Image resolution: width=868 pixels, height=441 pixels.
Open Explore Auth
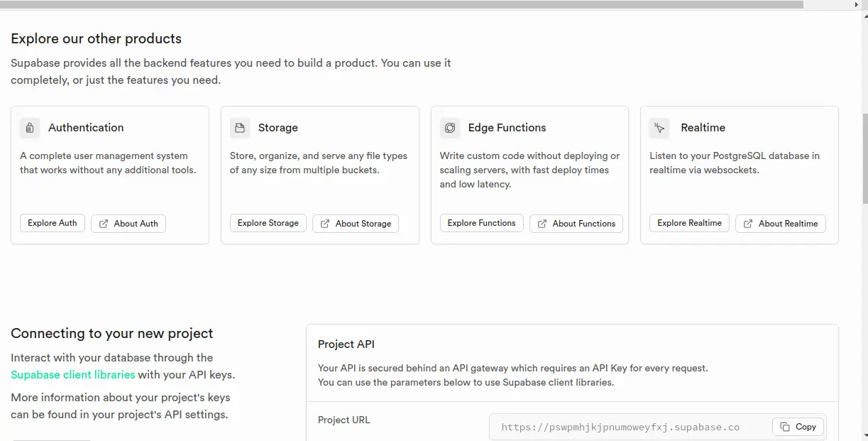53,223
